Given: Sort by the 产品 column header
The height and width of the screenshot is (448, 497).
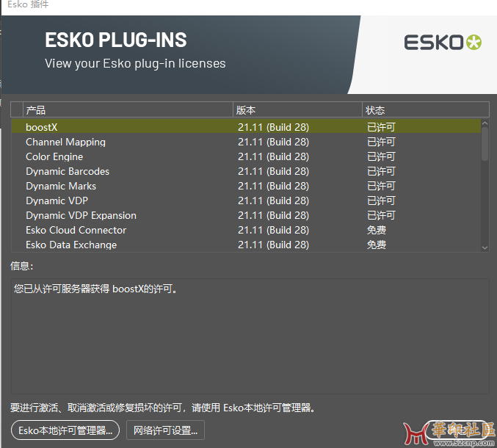Looking at the screenshot, I should [x=128, y=110].
